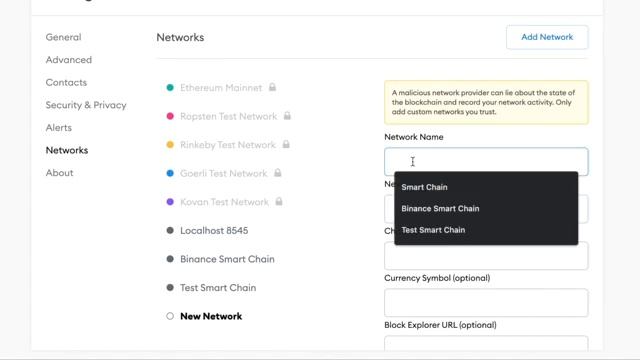Click gray dot of Test Smart Chain
Image resolution: width=640 pixels, height=360 pixels.
coord(170,288)
